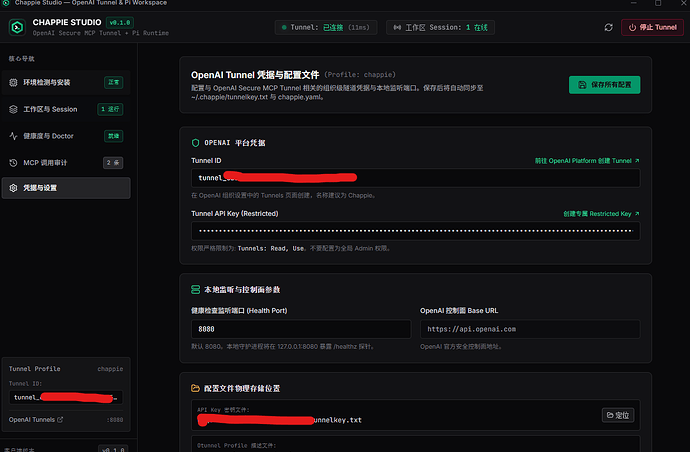Click the refresh icon in header
Screen dimensions: 690x452
point(608,27)
